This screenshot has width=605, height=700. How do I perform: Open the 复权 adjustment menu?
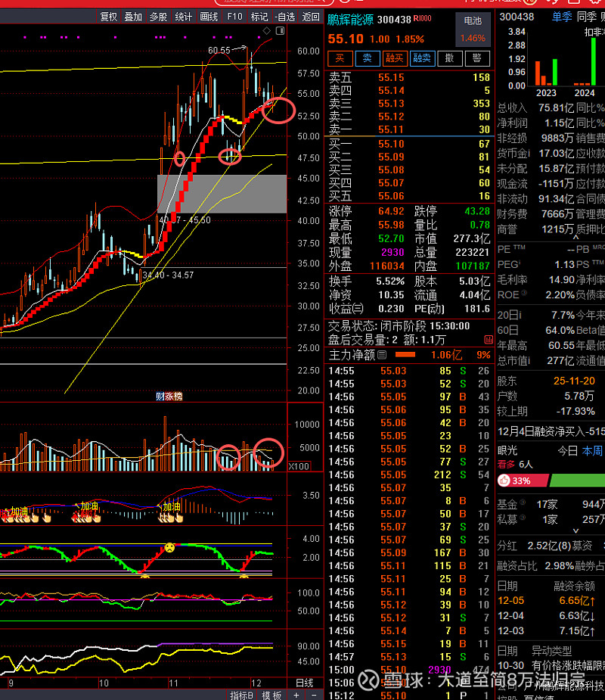(108, 17)
